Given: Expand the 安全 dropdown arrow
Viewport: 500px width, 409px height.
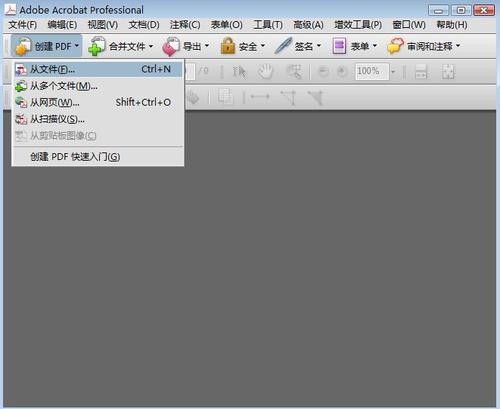Looking at the screenshot, I should 263,46.
